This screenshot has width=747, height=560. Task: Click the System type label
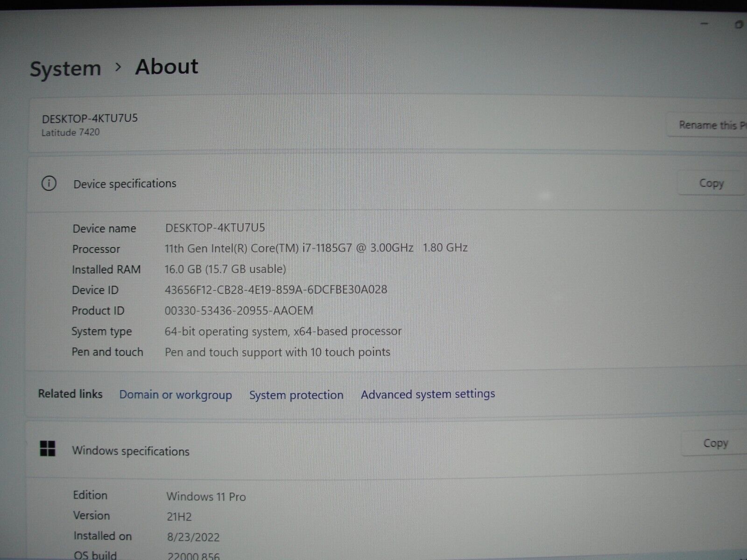pos(102,332)
